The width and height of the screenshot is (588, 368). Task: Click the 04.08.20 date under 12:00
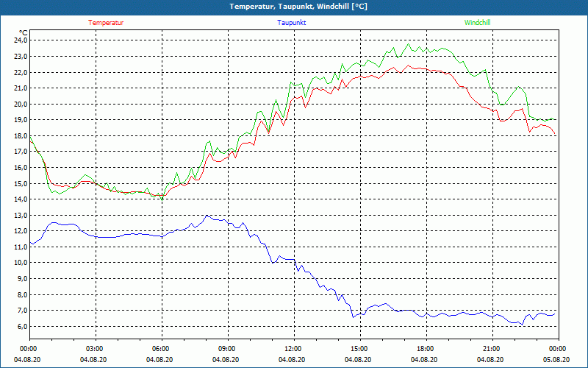tap(292, 359)
